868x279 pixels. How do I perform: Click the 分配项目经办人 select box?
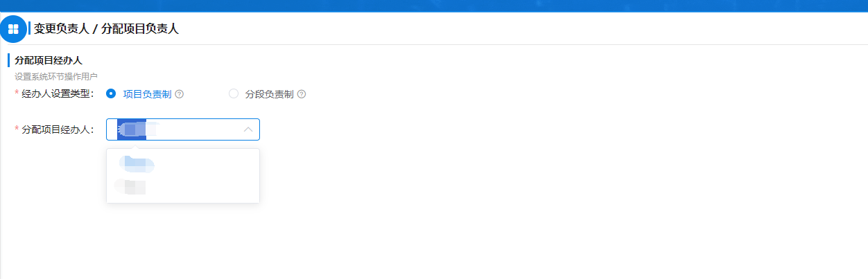pos(183,129)
